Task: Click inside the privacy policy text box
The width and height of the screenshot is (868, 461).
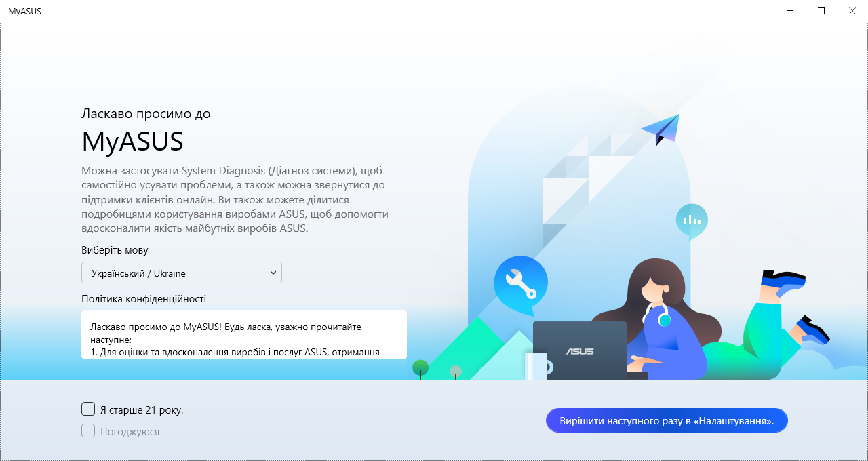Action: [244, 334]
